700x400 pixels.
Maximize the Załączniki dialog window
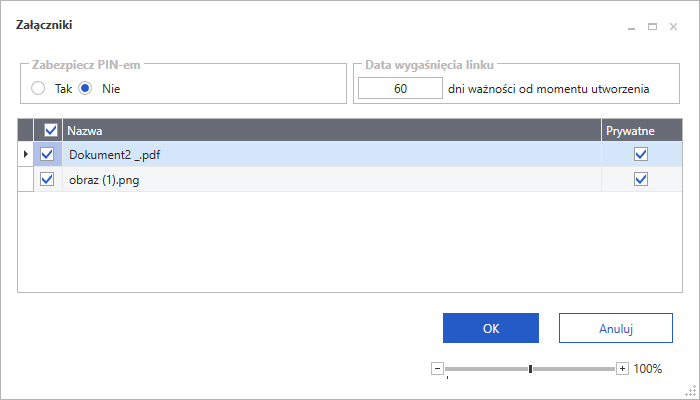653,28
